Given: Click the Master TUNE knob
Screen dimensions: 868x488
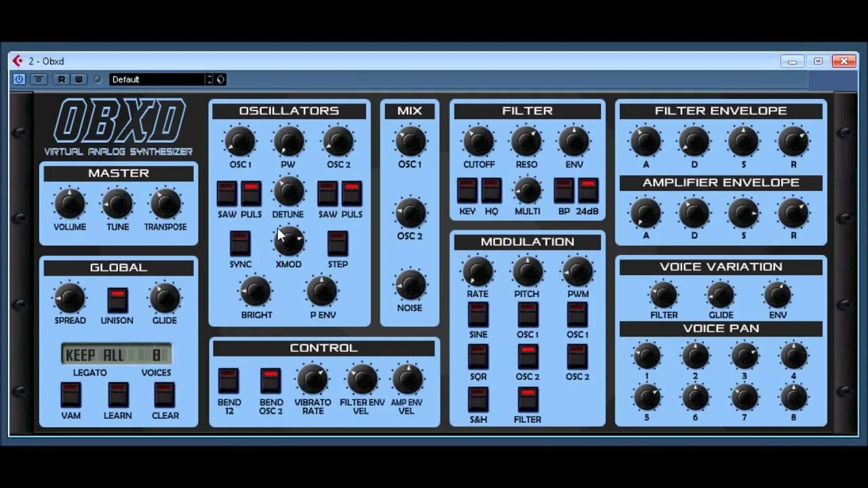Looking at the screenshot, I should 117,204.
